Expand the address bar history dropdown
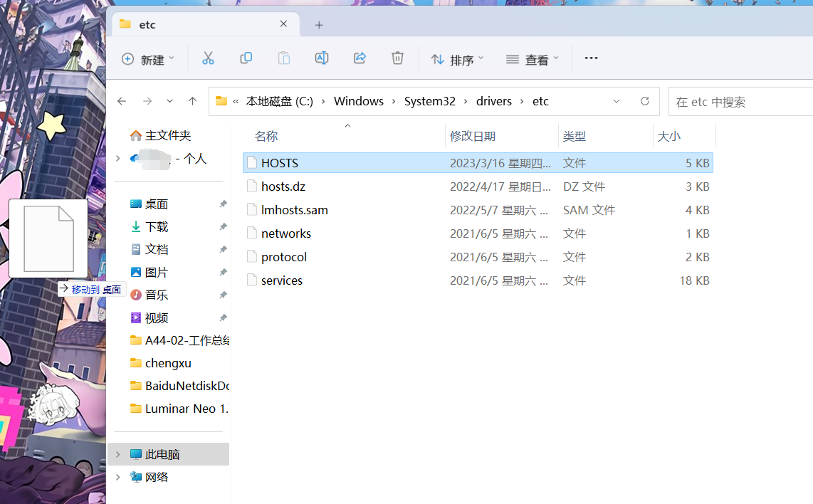The height and width of the screenshot is (504, 813). coord(617,101)
